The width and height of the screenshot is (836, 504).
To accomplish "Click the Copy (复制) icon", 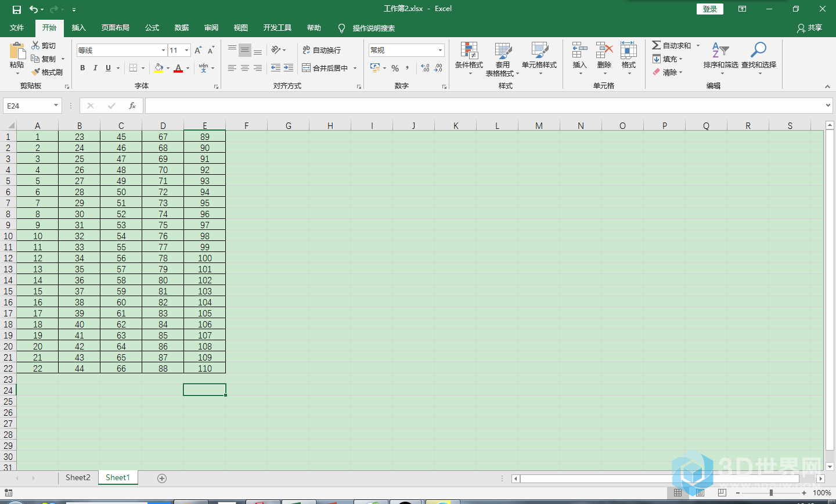I will [x=35, y=59].
